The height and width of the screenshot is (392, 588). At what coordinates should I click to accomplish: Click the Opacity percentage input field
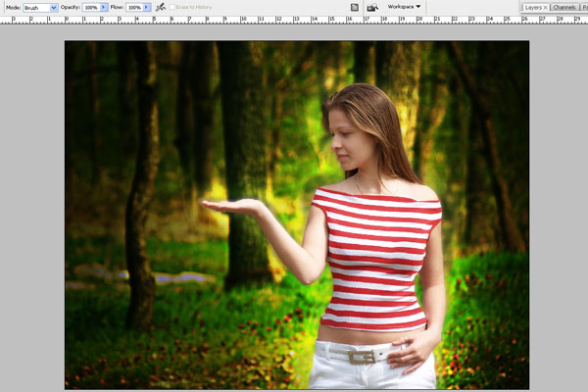click(90, 7)
